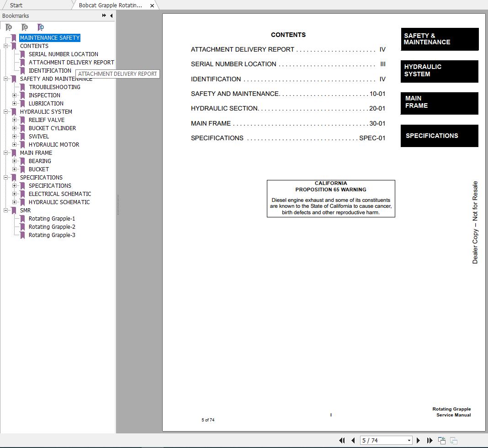Click the bookmark icon beside LUBRICATION
This screenshot has height=448, width=488.
22,104
